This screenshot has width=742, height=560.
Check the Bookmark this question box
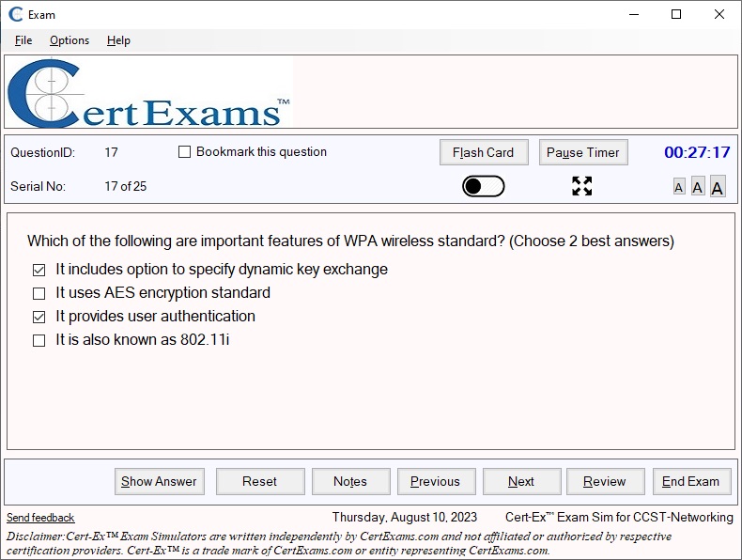click(x=185, y=152)
